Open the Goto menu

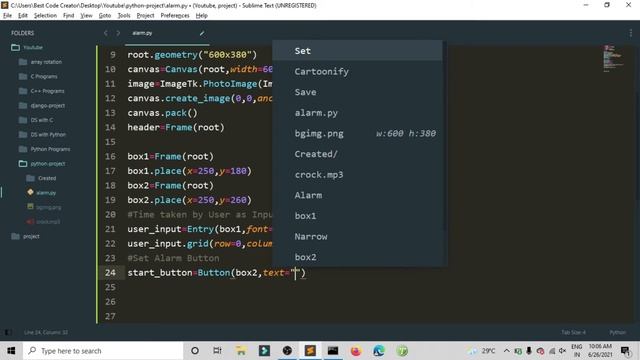pyautogui.click(x=105, y=16)
